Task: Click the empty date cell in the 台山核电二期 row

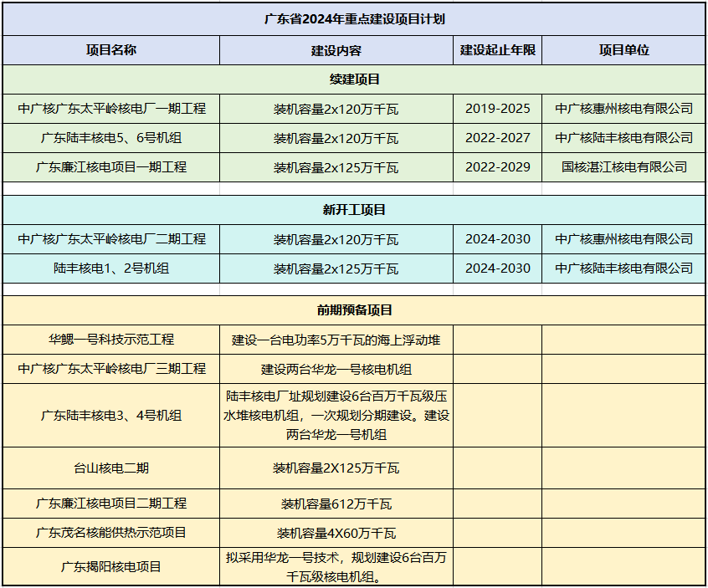Action: coord(498,468)
